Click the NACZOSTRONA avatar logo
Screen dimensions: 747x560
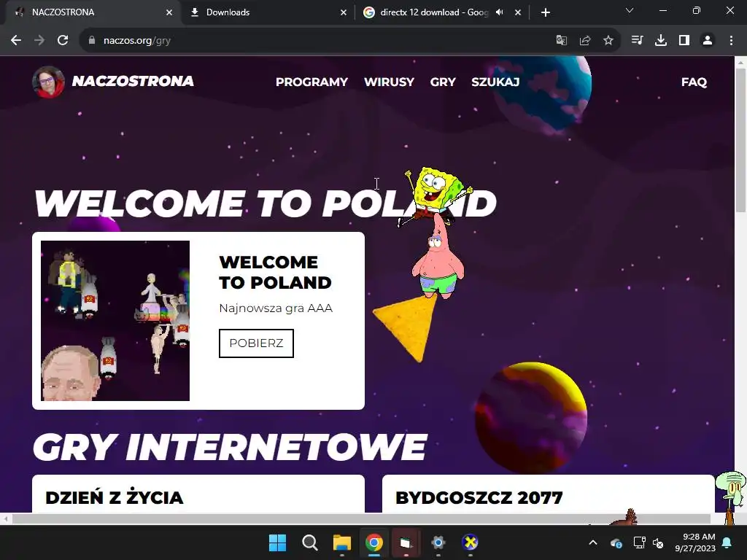coord(48,82)
